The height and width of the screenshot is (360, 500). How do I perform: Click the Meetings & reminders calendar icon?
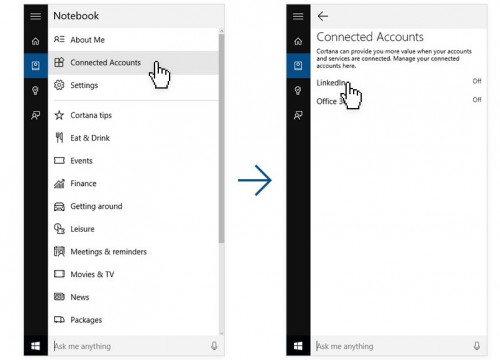pyautogui.click(x=59, y=251)
